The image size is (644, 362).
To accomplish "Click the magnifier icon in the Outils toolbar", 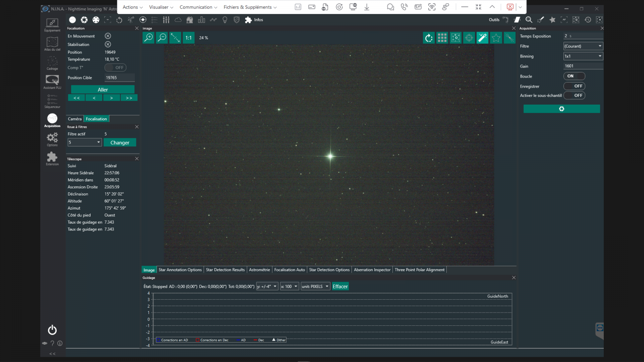I will (x=529, y=20).
